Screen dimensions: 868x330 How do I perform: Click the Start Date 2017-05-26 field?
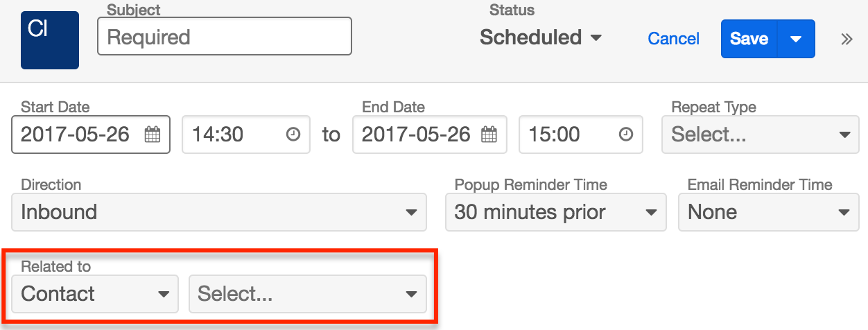[76, 134]
